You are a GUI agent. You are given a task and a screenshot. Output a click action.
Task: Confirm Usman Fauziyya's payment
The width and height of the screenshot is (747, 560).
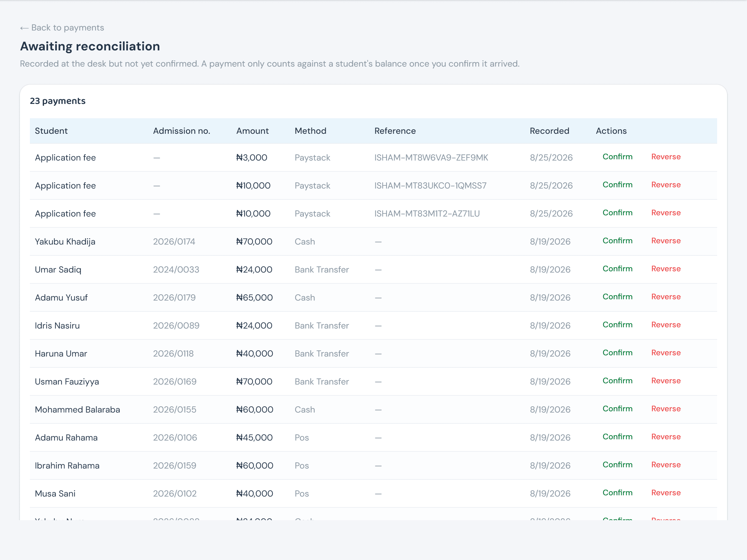617,381
